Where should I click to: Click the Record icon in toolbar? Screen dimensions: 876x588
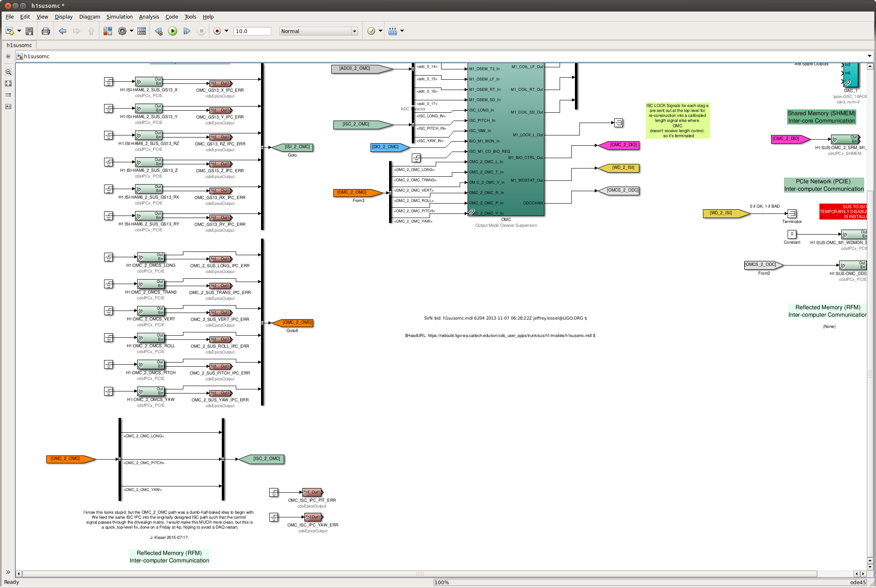[x=217, y=31]
